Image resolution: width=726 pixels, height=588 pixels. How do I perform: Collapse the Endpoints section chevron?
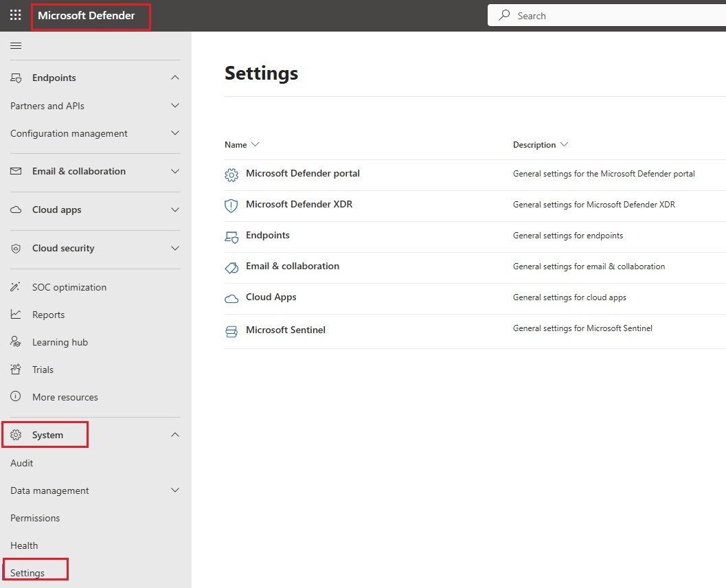pos(175,78)
